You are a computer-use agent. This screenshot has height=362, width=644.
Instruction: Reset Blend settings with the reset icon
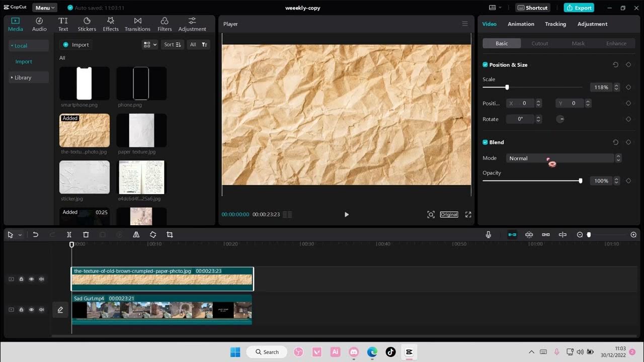tap(615, 142)
